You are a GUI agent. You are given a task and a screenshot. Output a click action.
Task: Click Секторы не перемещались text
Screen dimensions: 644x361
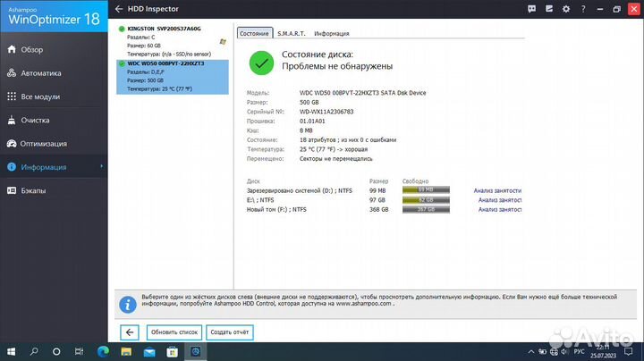coord(336,159)
